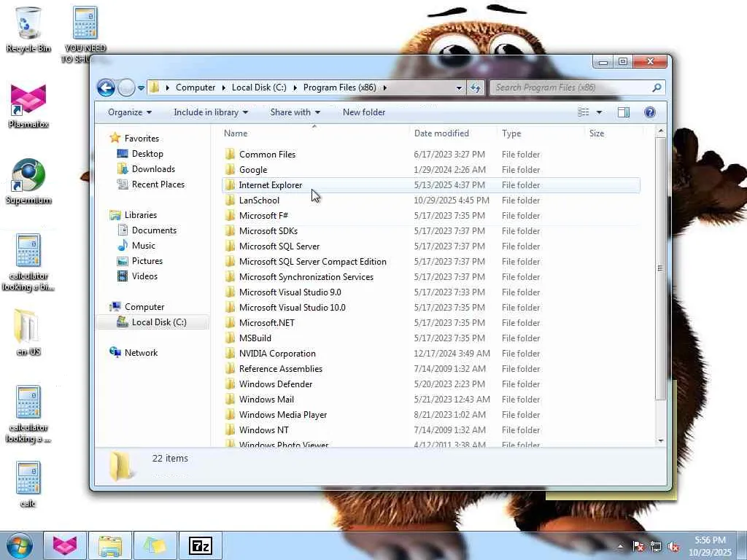Image resolution: width=747 pixels, height=560 pixels.
Task: Open the Videos library
Action: (x=144, y=276)
